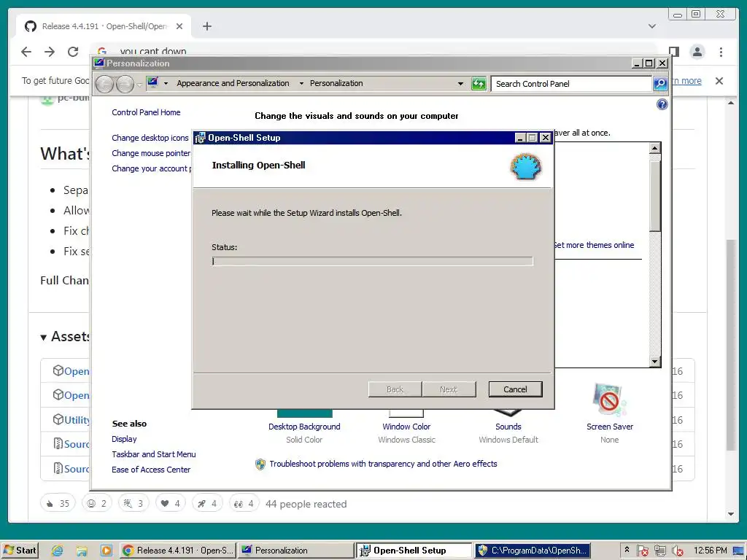Open Taskbar and Start Menu link
Viewport: 747px width, 560px height.
tap(153, 454)
